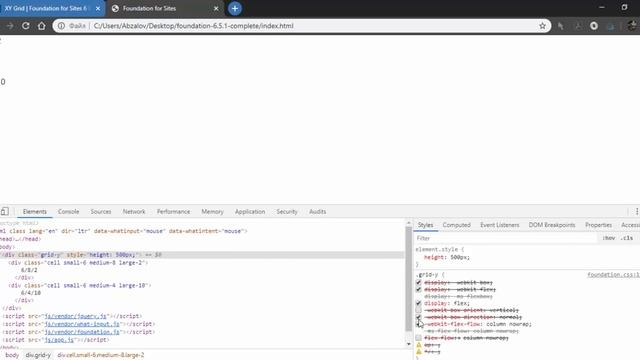Open the Application panel tab
The image size is (640, 360).
(x=250, y=211)
